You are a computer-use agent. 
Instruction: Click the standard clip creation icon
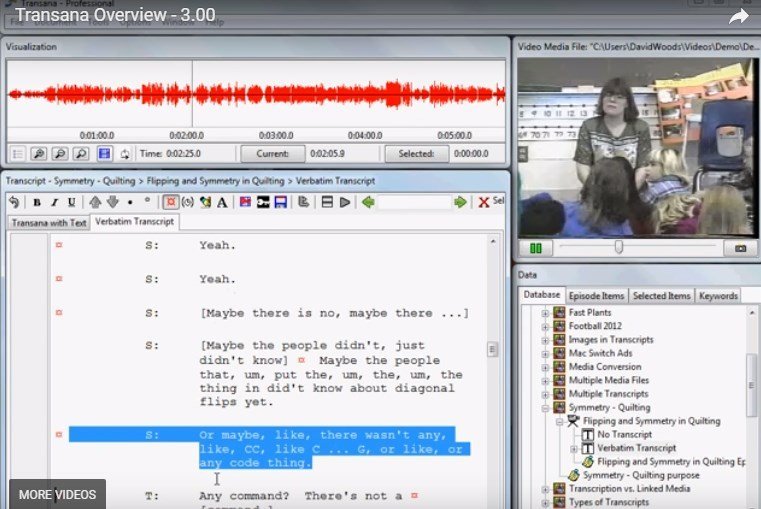[263, 202]
